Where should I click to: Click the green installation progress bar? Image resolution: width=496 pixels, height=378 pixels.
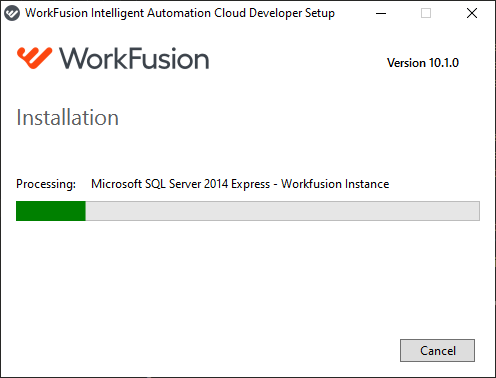(248, 211)
